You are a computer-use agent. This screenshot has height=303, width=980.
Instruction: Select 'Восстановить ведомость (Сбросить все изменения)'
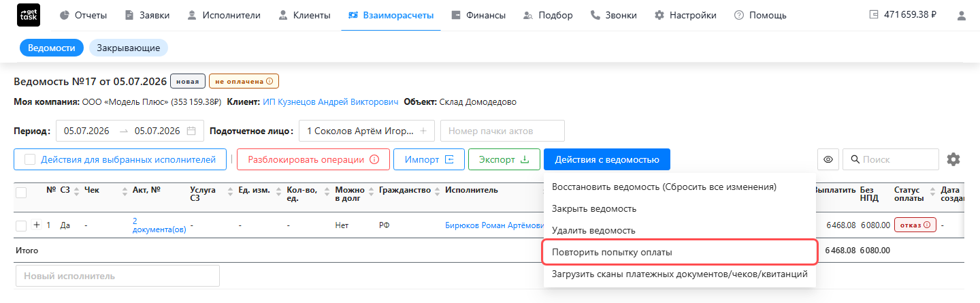point(680,186)
